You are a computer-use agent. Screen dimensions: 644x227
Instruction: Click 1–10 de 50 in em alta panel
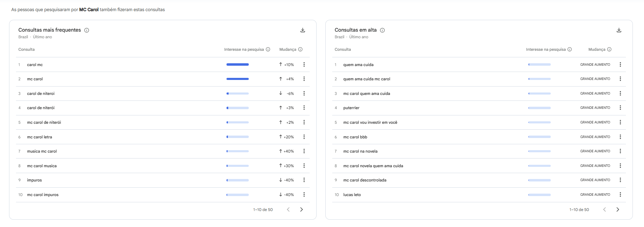click(579, 210)
